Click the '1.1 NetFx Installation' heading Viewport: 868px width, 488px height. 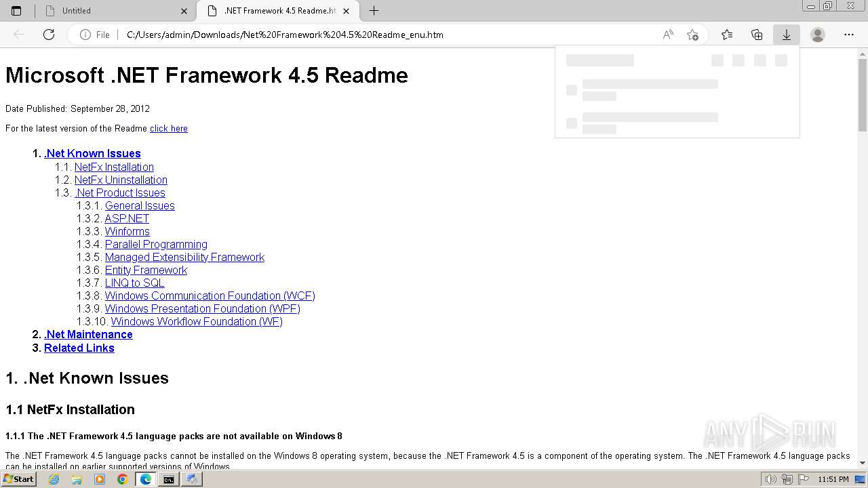pos(70,409)
